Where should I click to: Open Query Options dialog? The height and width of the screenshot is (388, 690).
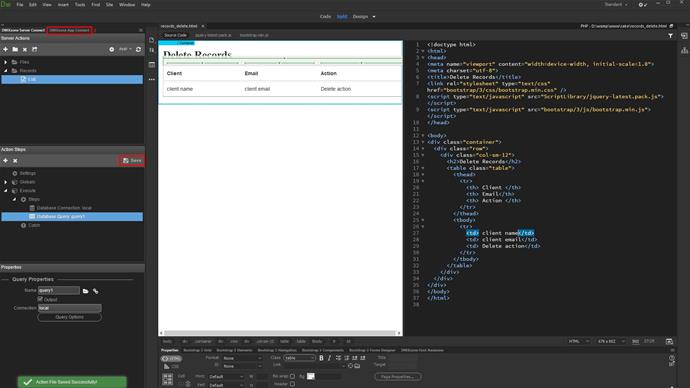coord(70,317)
